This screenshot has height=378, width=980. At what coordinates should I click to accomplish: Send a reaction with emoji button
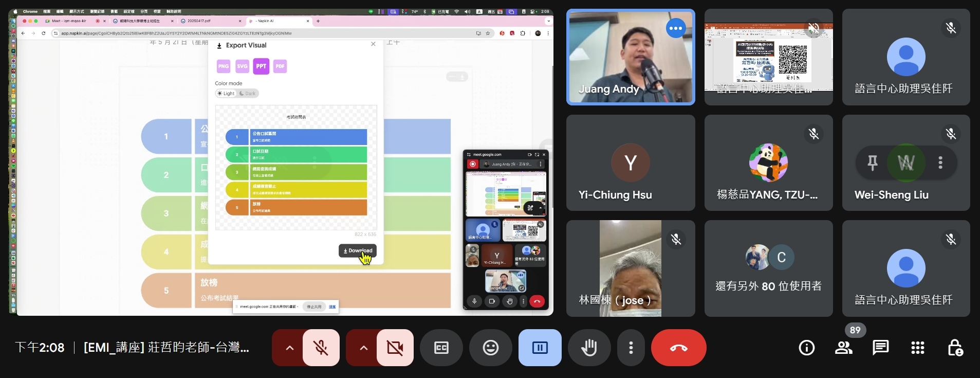[x=490, y=348]
